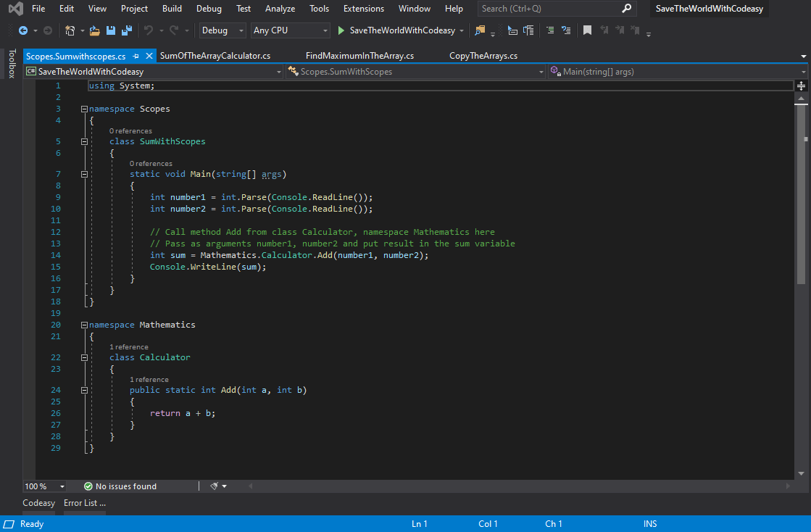
Task: Click the Save All icon
Action: [127, 30]
